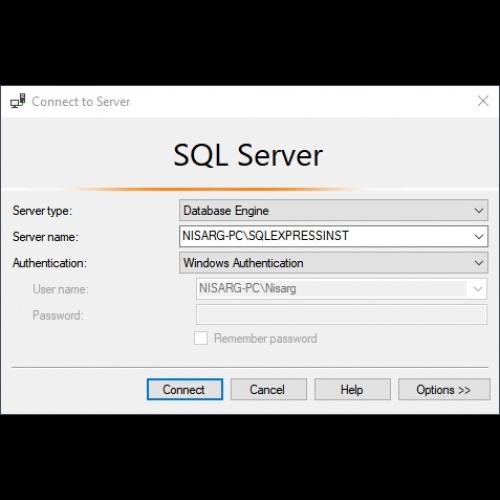Click the Windows Authentication combo box text
This screenshot has width=500, height=500.
point(243,263)
